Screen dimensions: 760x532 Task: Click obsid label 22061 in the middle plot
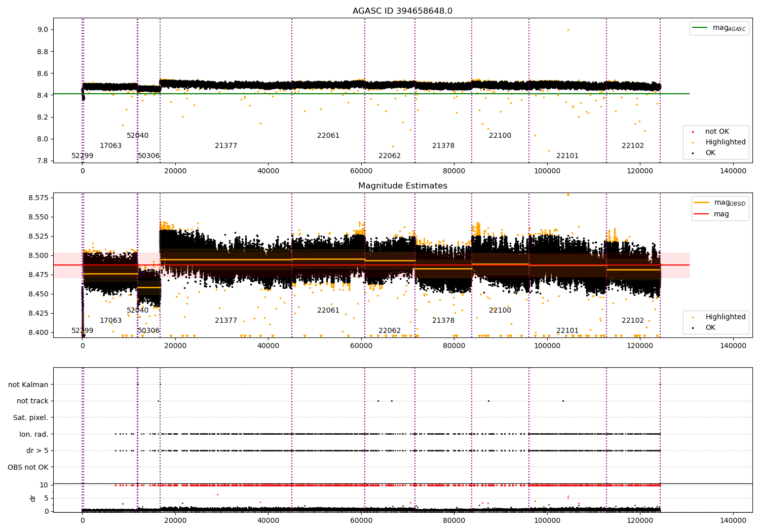[x=328, y=310]
